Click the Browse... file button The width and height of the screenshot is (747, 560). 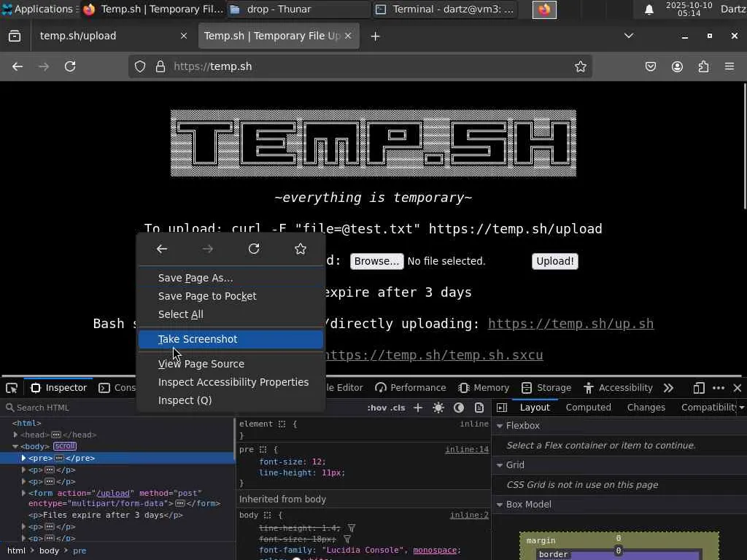click(x=377, y=262)
